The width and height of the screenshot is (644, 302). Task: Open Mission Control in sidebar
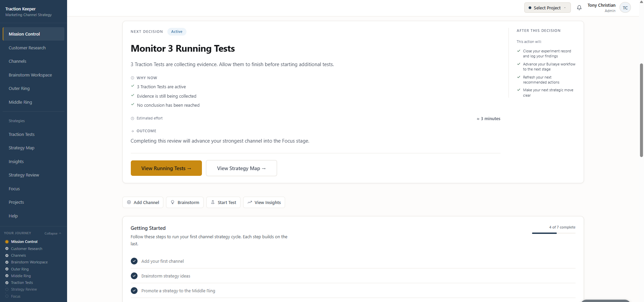(34, 34)
